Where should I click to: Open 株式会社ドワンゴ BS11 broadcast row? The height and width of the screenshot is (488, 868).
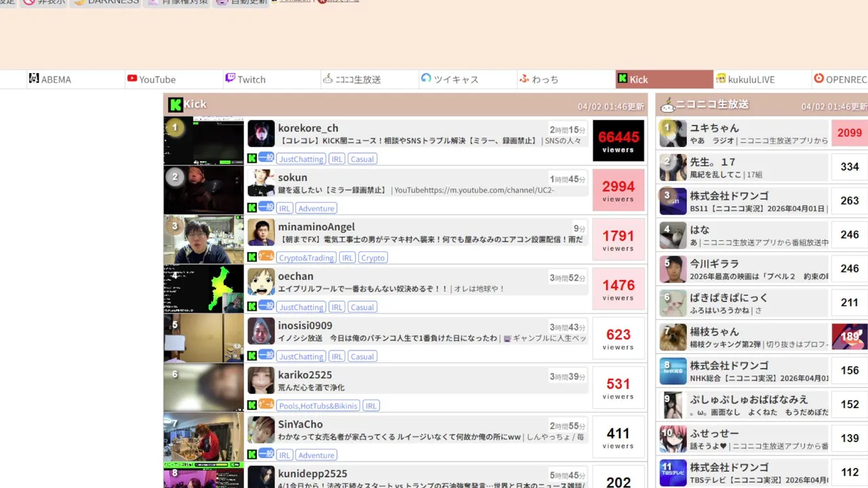click(764, 201)
